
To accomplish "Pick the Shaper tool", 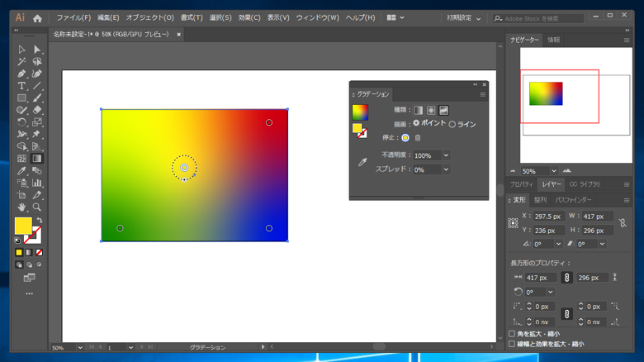I will [21, 110].
